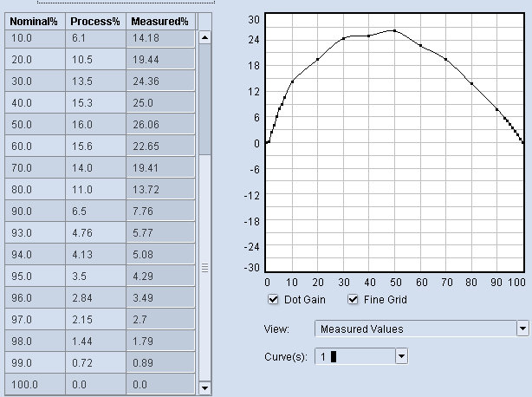Image resolution: width=532 pixels, height=397 pixels.
Task: Select the Measured cell 13.72
Action: pyautogui.click(x=161, y=189)
